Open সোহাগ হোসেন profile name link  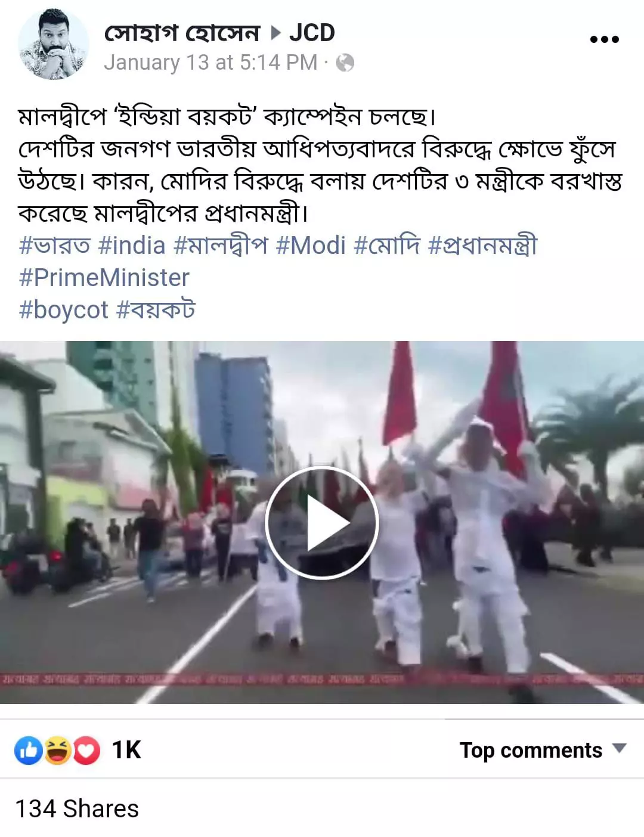point(182,32)
